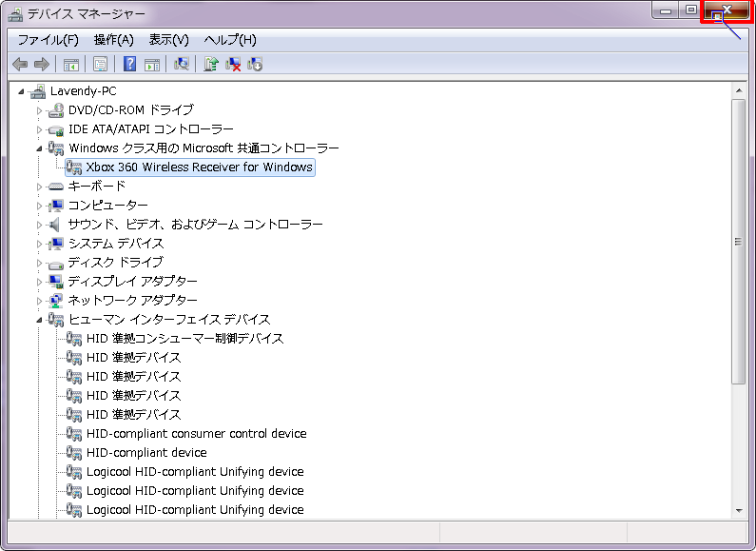This screenshot has height=551, width=756.
Task: Click the speaker icon for サウンド、ビデオ
Action: click(54, 225)
